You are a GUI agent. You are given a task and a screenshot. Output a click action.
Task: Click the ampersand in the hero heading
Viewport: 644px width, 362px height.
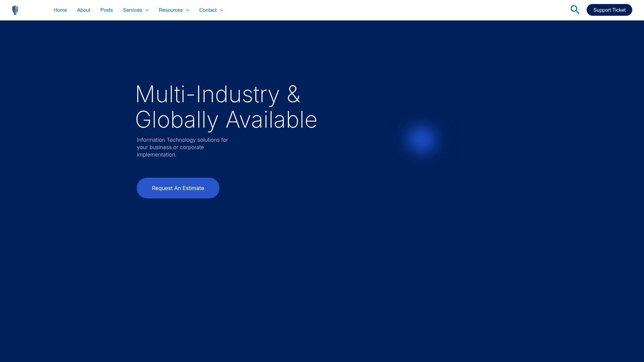(293, 94)
